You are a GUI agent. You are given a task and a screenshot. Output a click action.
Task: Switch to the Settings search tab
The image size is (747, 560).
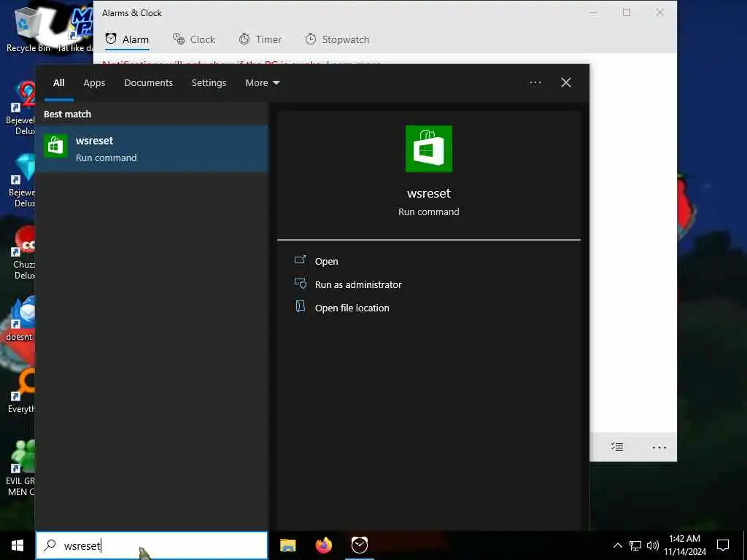(209, 83)
